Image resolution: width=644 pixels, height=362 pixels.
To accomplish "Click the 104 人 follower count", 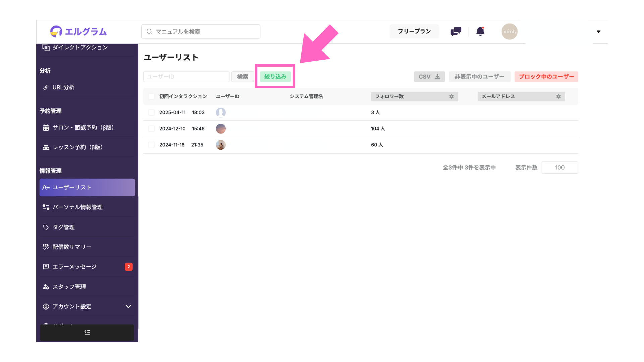I will pyautogui.click(x=378, y=129).
